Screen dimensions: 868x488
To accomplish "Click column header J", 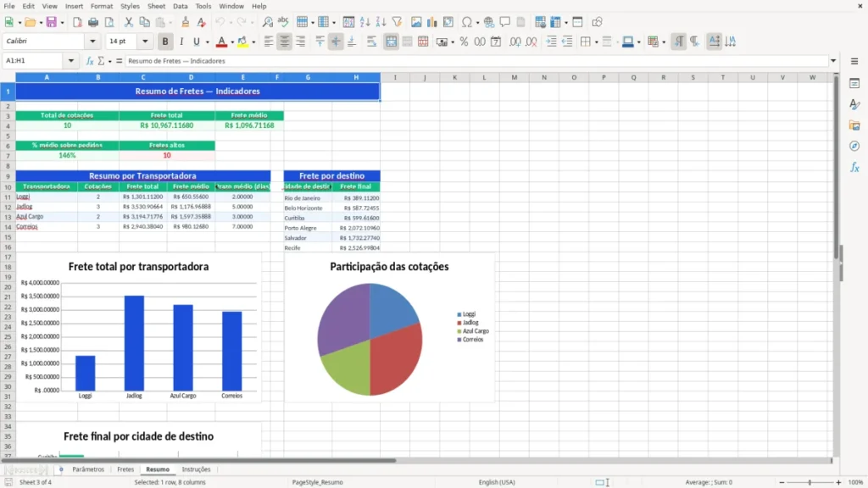I will tap(425, 77).
